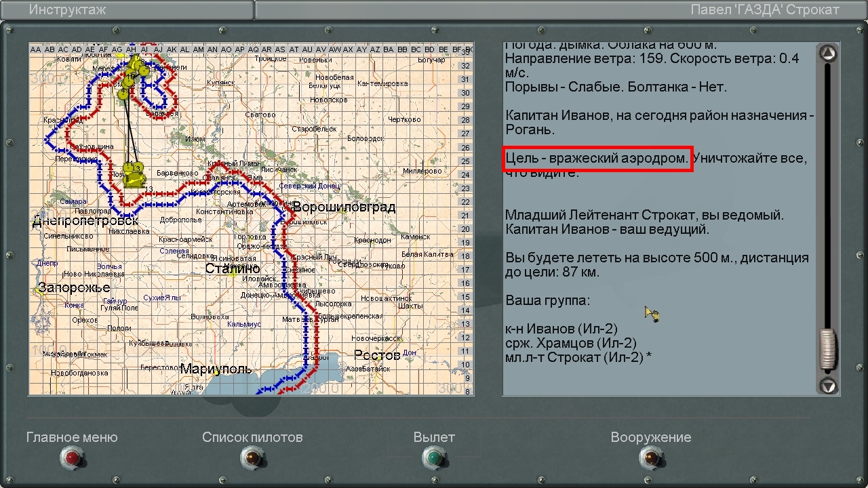Click the Кантемировка town label
Screen dimensions: 868x488
(382, 84)
